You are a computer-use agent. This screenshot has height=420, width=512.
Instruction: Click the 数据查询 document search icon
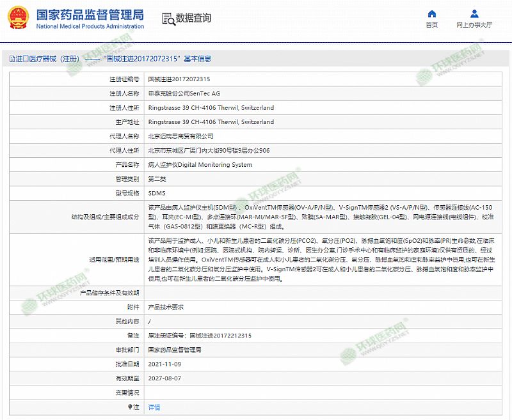[x=168, y=18]
